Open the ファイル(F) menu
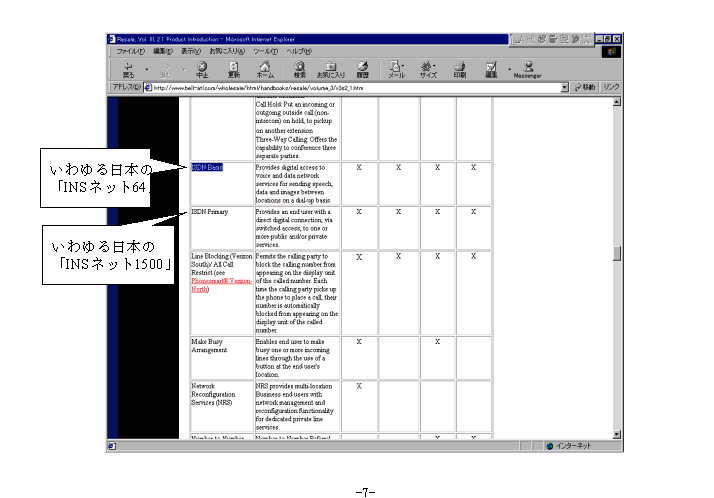The height and width of the screenshot is (498, 714). [131, 51]
